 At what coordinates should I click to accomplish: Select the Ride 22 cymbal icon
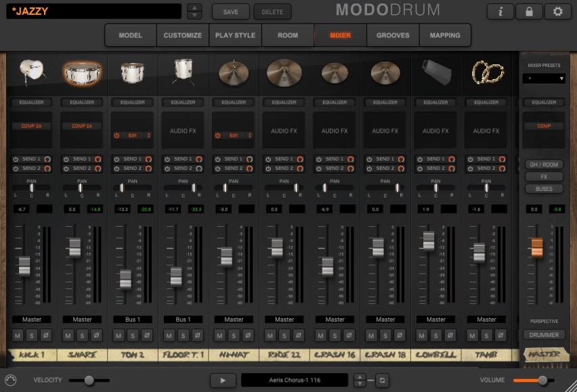[284, 71]
